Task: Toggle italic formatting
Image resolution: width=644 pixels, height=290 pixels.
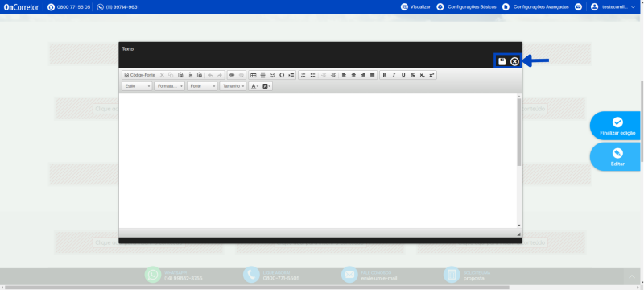Action: pos(394,75)
